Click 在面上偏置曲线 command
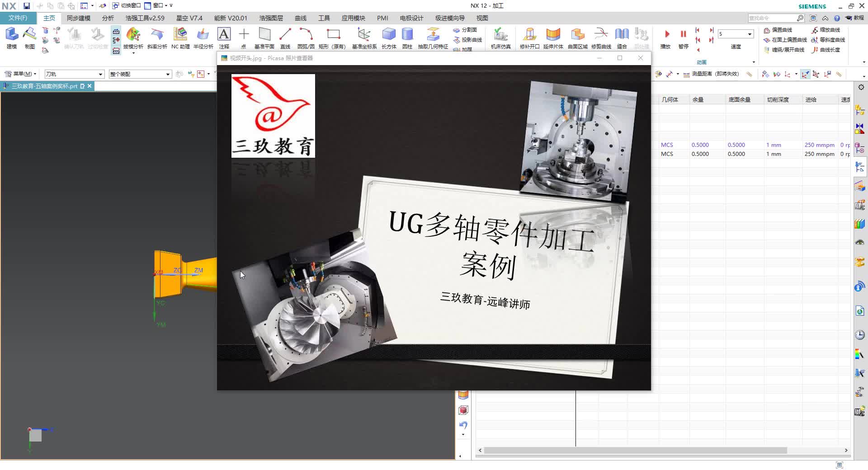 [785, 40]
